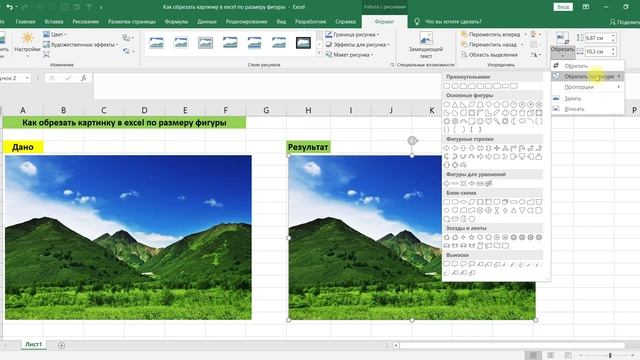The image size is (640, 360).
Task: Open Область выделения pane
Action: pos(489,55)
